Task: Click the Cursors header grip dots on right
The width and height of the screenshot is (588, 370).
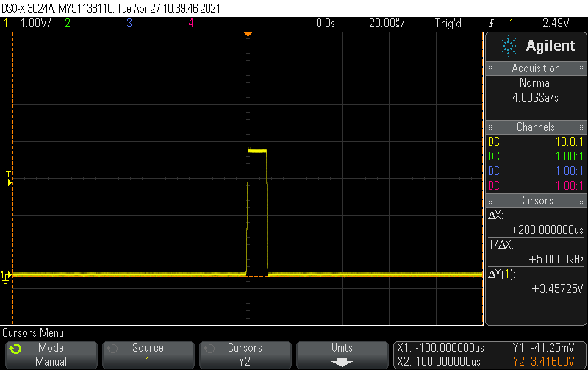Action: [x=581, y=201]
